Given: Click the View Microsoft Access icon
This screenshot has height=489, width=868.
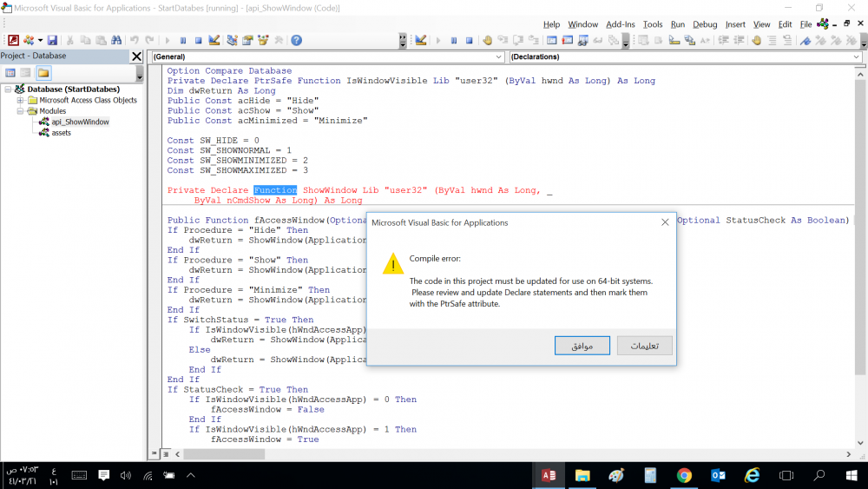Looking at the screenshot, I should 13,41.
